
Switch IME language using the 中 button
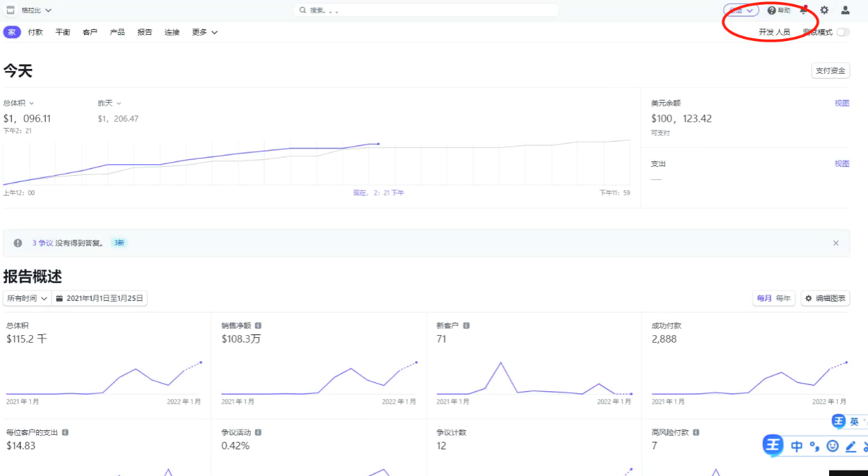point(797,446)
